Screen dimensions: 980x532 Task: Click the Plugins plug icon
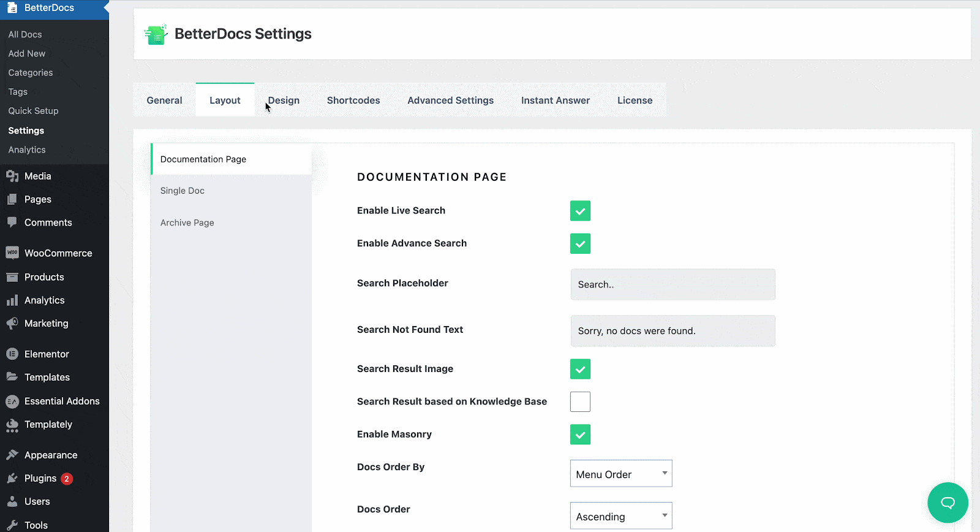pyautogui.click(x=12, y=478)
